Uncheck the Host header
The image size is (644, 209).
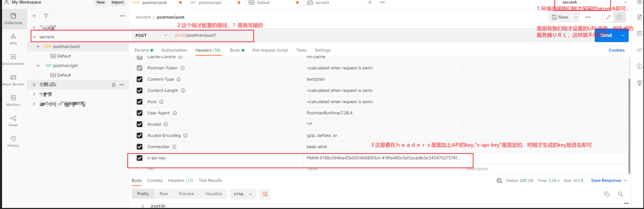click(140, 102)
